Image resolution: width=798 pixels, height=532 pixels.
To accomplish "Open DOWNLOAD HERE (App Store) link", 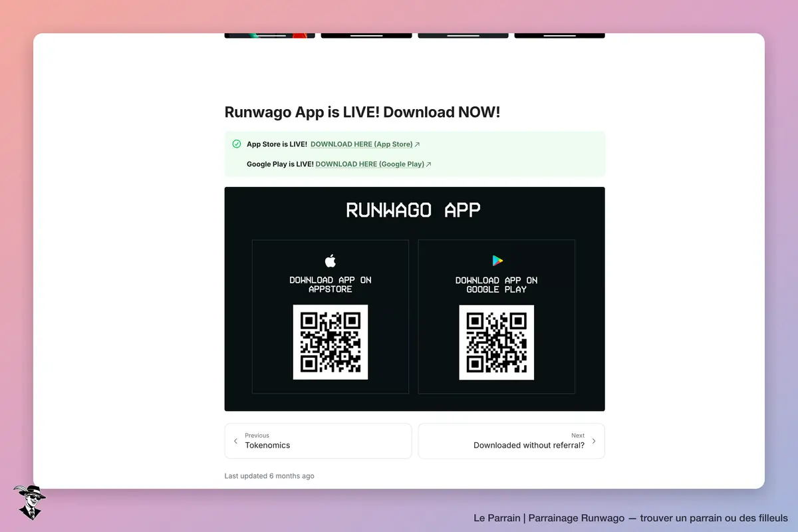I will point(362,144).
